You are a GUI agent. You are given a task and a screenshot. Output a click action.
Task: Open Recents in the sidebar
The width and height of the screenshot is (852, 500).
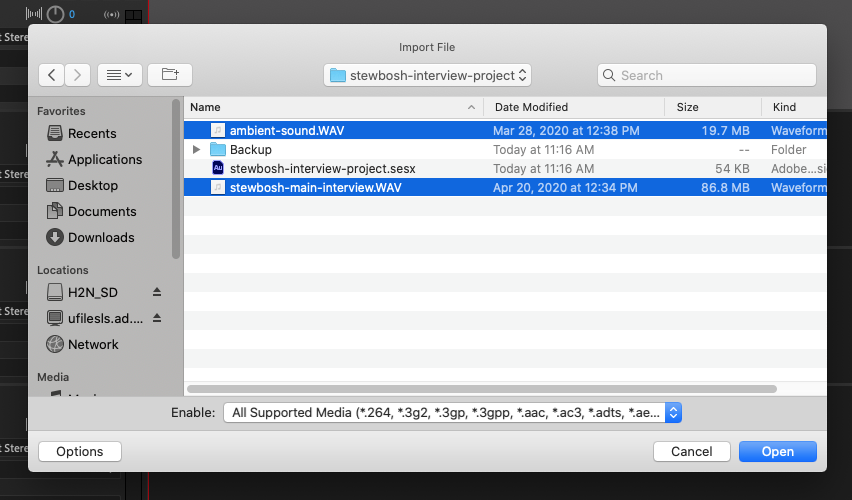(92, 133)
